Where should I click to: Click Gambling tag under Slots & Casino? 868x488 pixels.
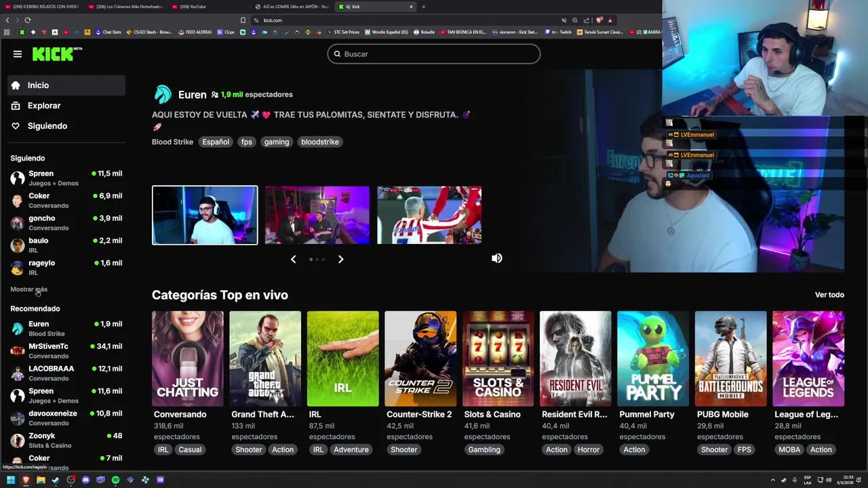pyautogui.click(x=484, y=449)
